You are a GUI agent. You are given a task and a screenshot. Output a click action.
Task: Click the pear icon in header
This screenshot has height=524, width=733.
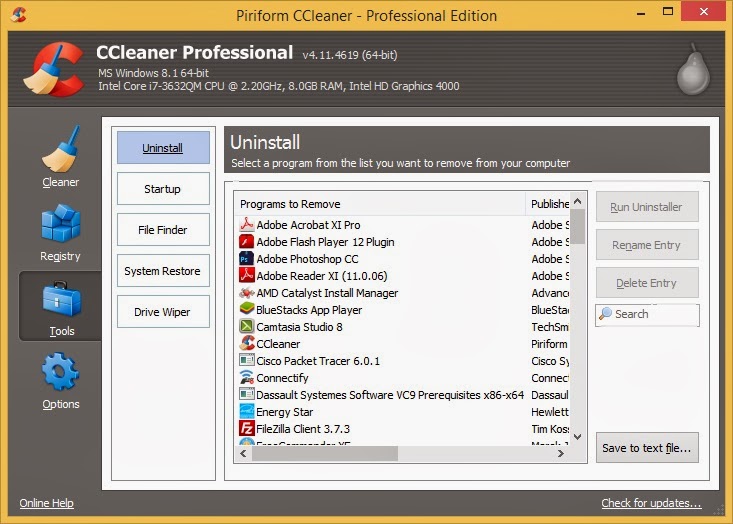point(694,70)
